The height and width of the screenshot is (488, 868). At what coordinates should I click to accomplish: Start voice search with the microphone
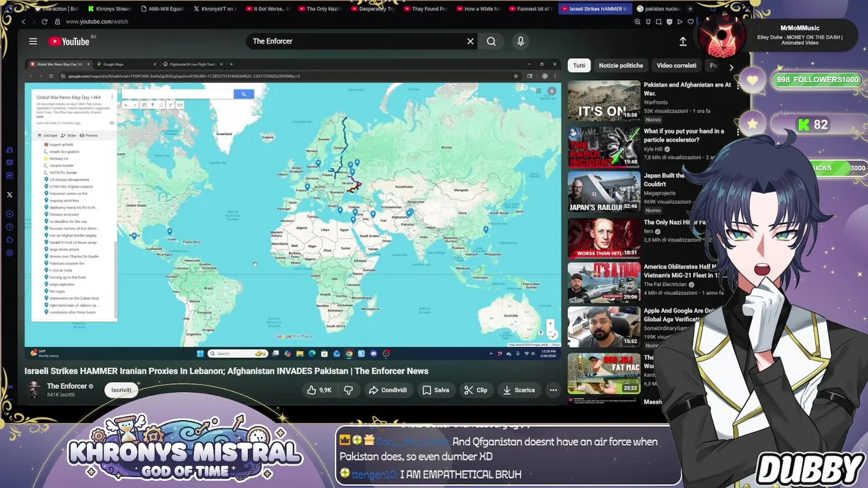pos(521,41)
